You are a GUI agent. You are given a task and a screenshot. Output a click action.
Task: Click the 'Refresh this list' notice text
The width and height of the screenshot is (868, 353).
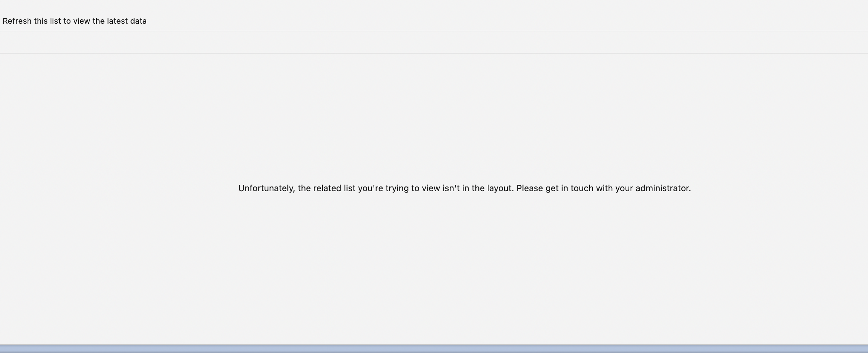[x=74, y=21]
